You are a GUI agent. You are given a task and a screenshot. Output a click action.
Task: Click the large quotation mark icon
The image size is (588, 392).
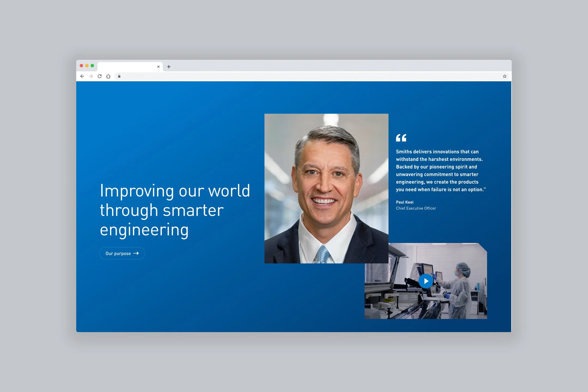(x=401, y=138)
